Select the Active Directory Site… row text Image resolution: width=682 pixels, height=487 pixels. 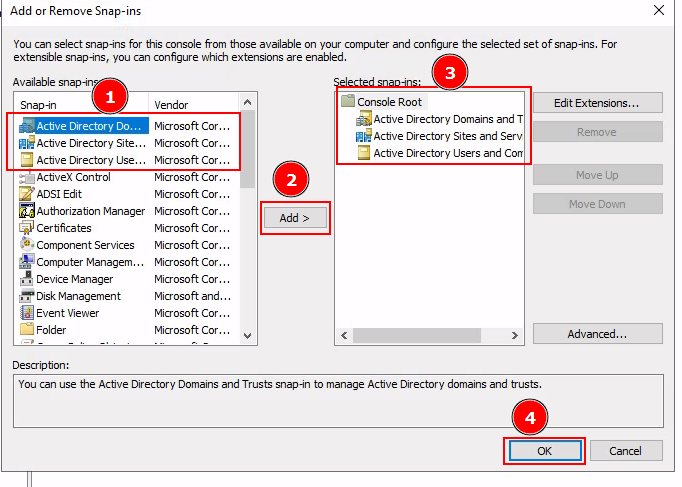[x=91, y=143]
